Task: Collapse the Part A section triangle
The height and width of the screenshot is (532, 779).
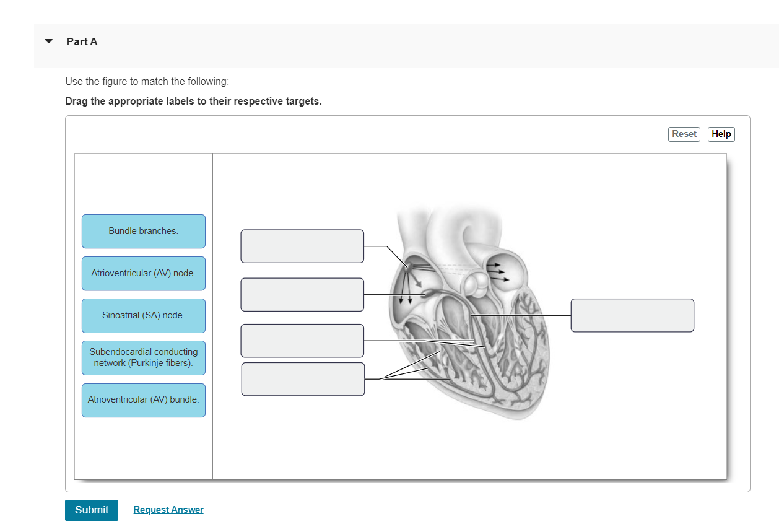Action: coord(48,41)
